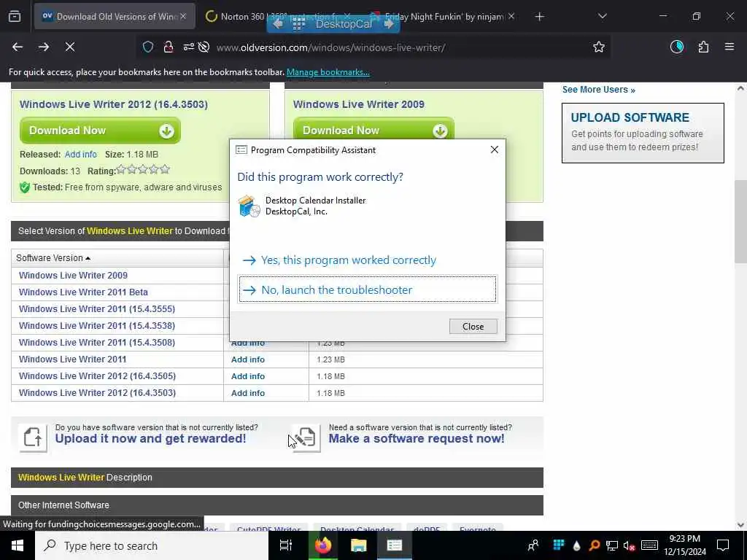Click Download Now for Live Writer 2012

[100, 131]
